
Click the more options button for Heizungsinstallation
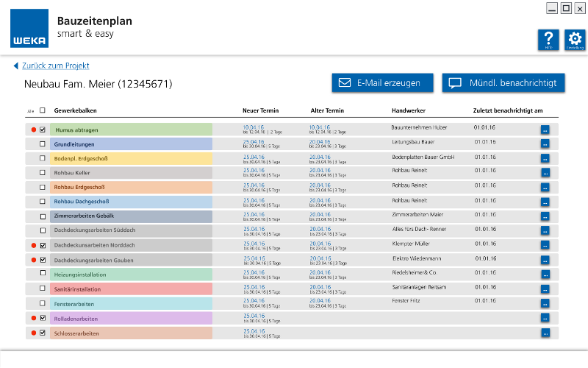coord(545,275)
